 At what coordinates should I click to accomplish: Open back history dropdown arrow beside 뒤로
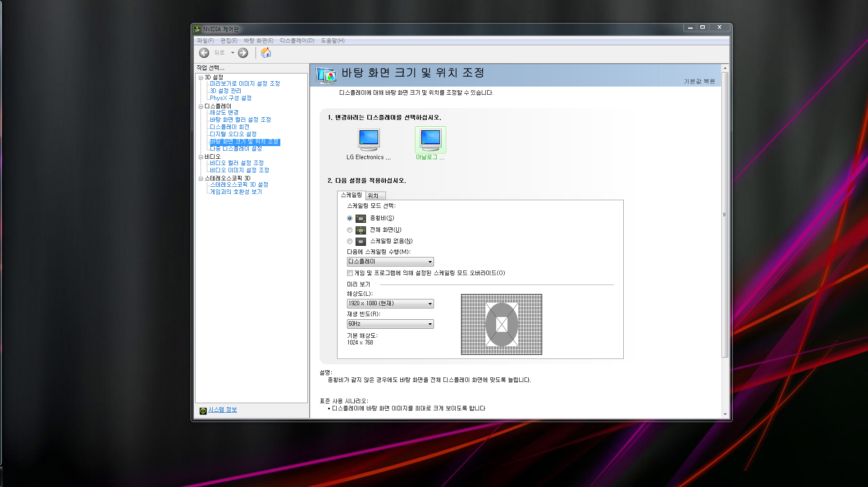(233, 53)
